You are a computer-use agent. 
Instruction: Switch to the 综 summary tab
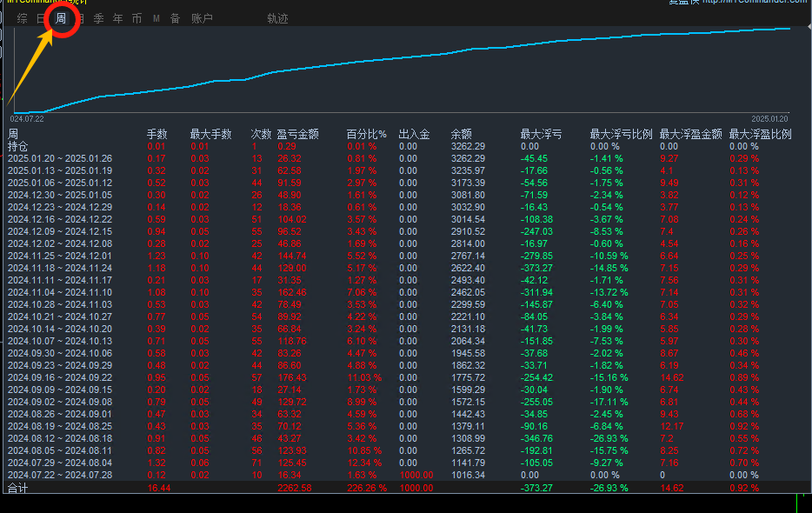(22, 18)
